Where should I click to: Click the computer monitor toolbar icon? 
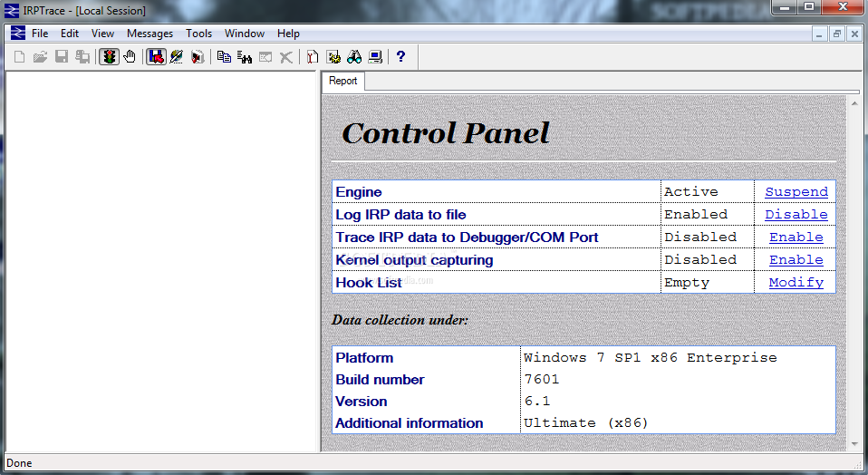pyautogui.click(x=375, y=56)
